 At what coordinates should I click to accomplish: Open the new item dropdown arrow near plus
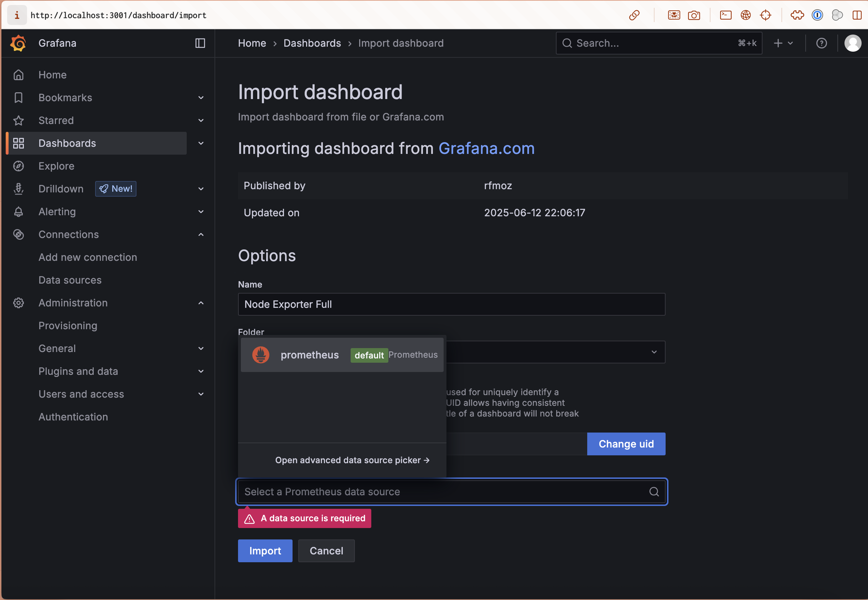[x=790, y=43]
